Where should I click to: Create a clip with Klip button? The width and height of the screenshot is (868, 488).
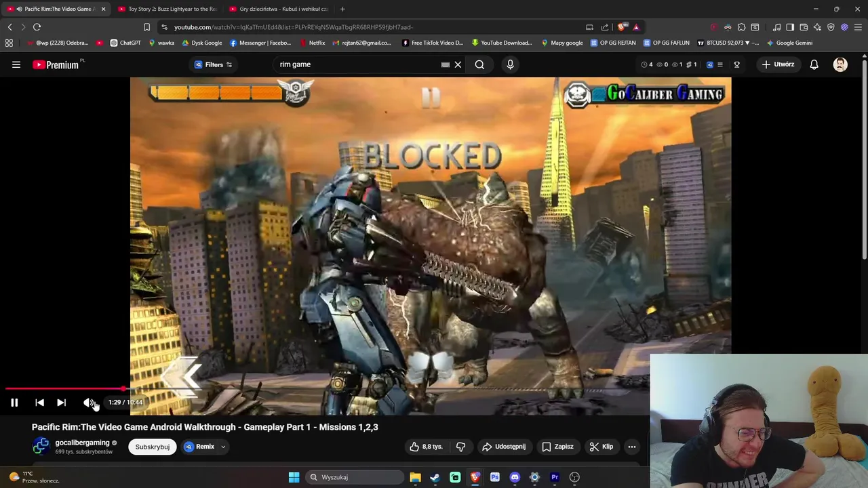[x=601, y=447]
